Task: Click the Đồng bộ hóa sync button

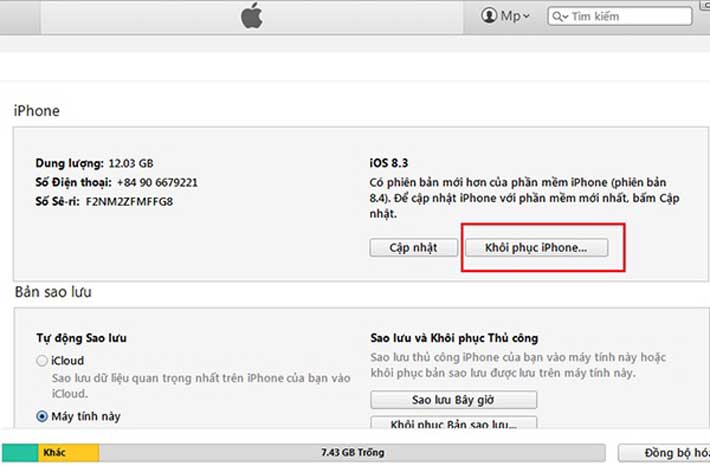Action: pyautogui.click(x=664, y=452)
